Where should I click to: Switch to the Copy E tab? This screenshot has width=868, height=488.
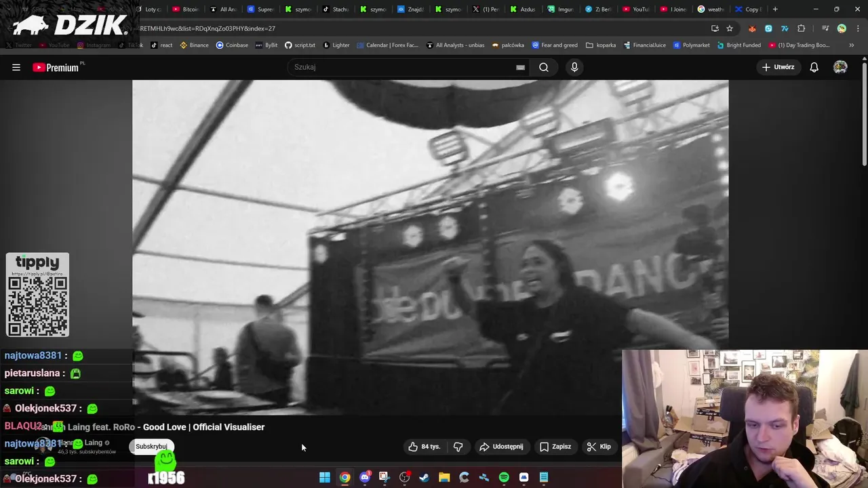[749, 9]
